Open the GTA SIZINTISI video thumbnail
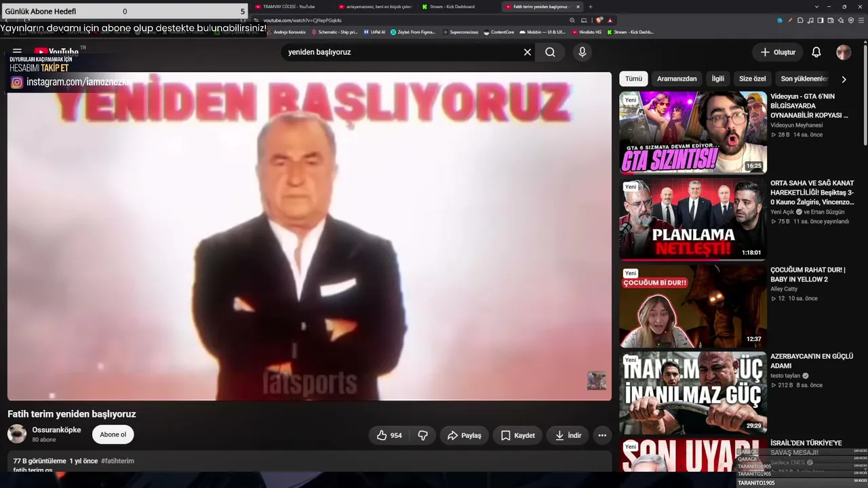Viewport: 868px width, 488px height. (693, 133)
